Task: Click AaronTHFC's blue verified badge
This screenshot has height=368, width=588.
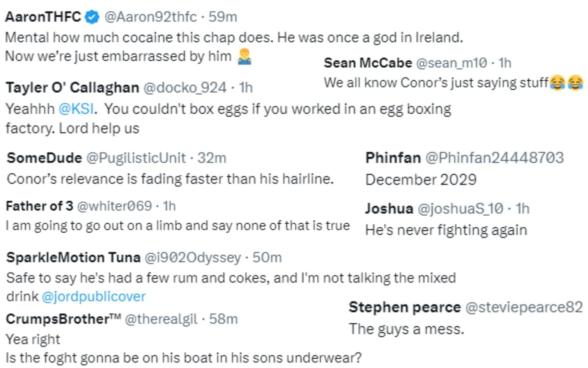Action: tap(92, 17)
